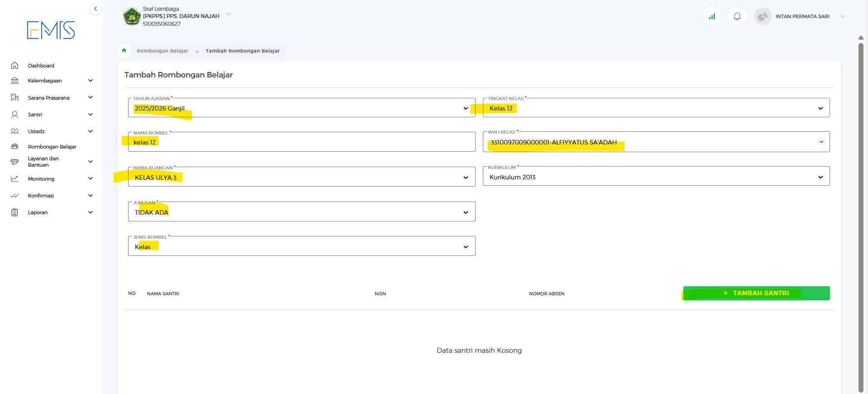
Task: Open Rombongan Belajar in the sidebar
Action: pos(52,147)
